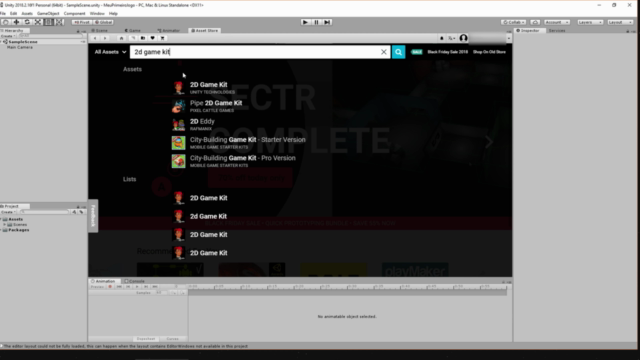Select Main Camera in Hierarchy

(x=20, y=47)
